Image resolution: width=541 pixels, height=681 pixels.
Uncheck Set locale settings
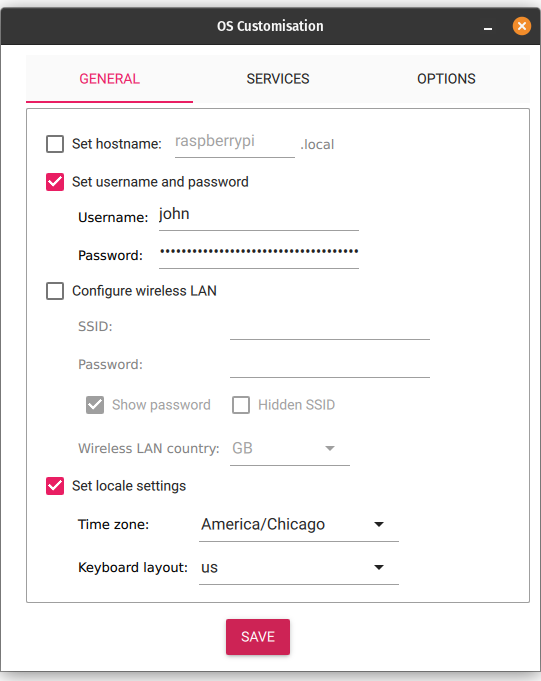(x=55, y=486)
